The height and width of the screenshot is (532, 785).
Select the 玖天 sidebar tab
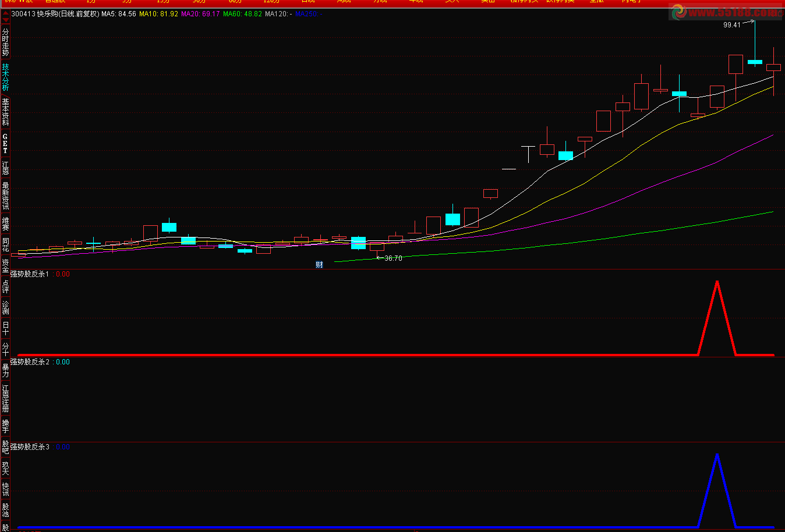pyautogui.click(x=5, y=468)
